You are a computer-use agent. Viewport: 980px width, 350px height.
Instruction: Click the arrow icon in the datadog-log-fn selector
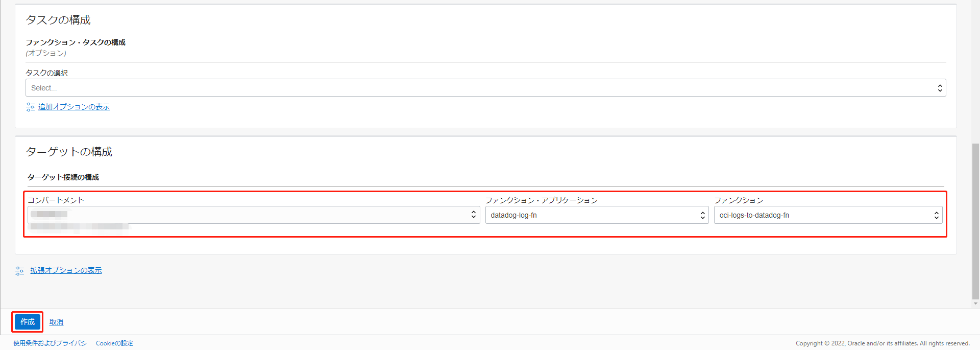(x=702, y=216)
